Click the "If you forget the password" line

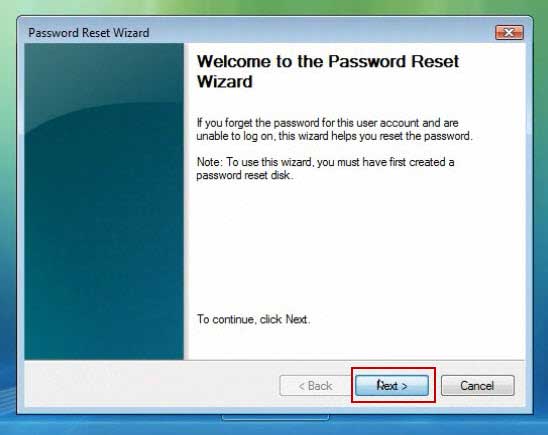tap(327, 123)
